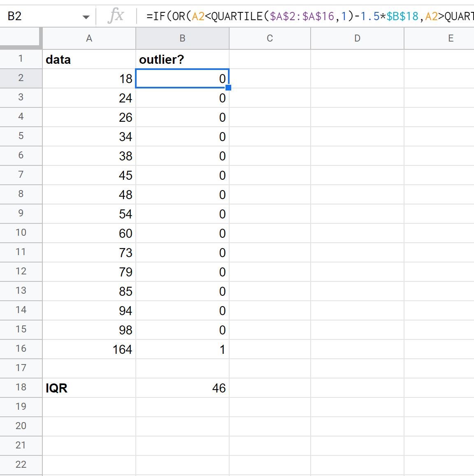Select the cell containing 94
Image resolution: width=474 pixels, height=476 pixels.
click(x=89, y=311)
